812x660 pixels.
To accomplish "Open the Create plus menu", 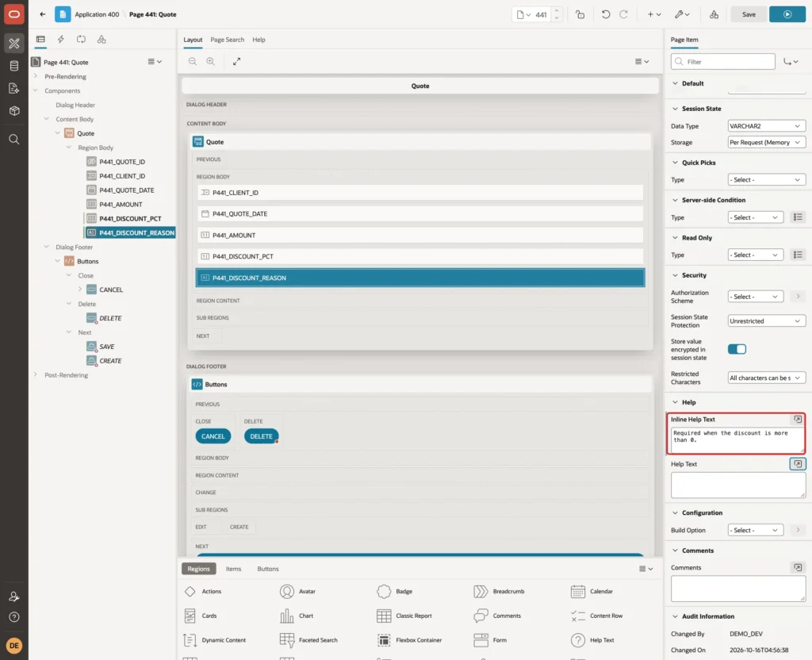I will tap(654, 14).
